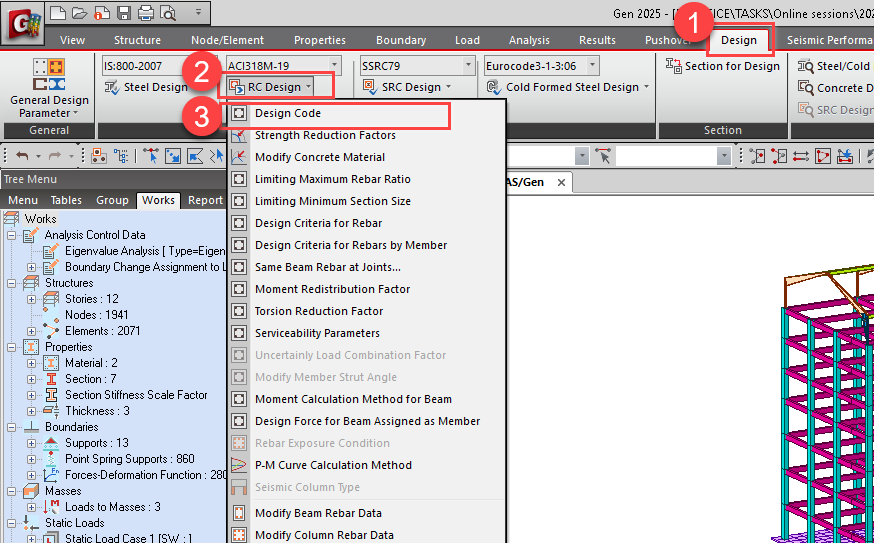Open the midas Gen application button

(23, 23)
